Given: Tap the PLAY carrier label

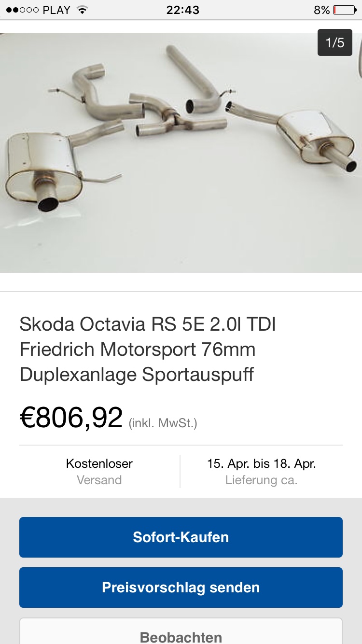Looking at the screenshot, I should 56,10.
